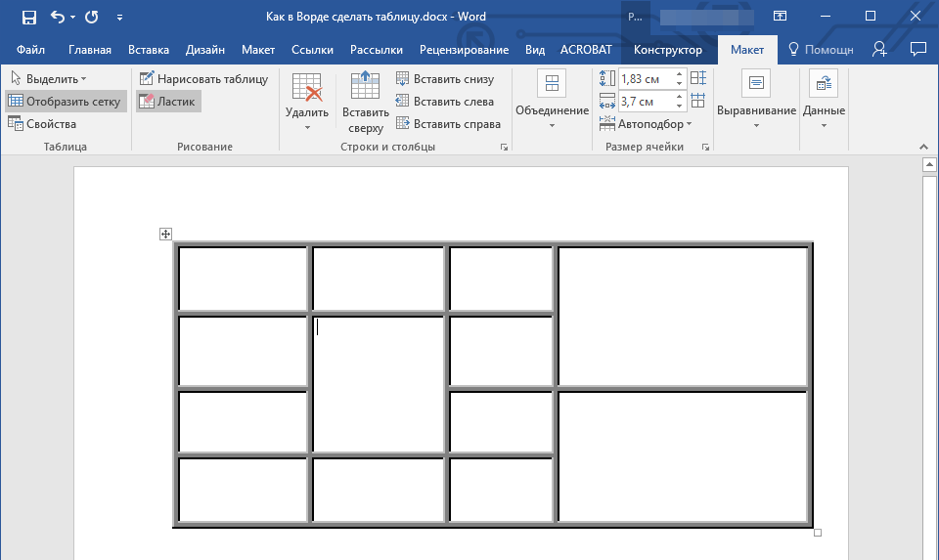
Task: Open ribbon display options icon
Action: (780, 17)
